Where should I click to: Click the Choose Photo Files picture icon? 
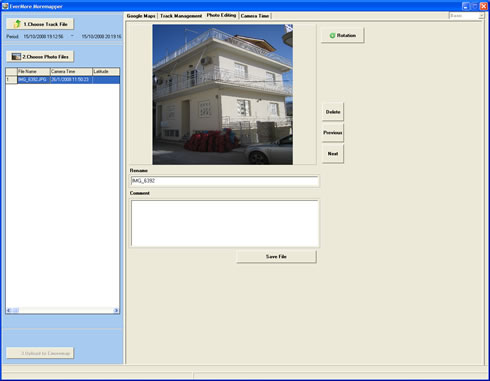coord(16,57)
